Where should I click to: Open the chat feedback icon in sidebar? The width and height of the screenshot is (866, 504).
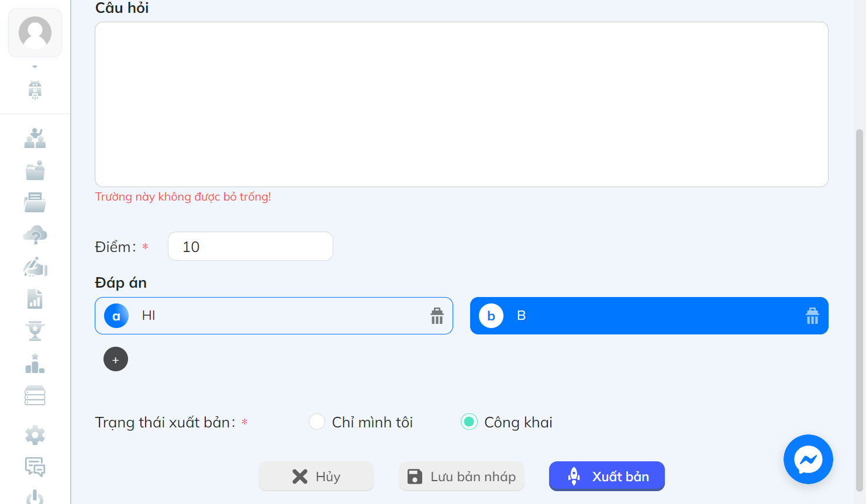35,467
